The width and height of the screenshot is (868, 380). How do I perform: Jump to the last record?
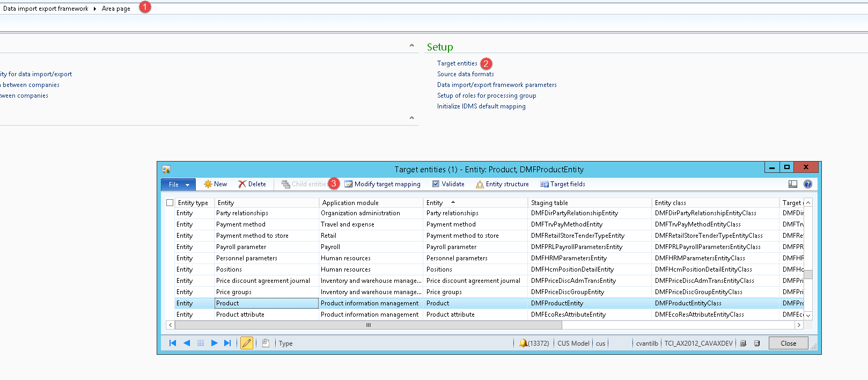pos(227,343)
